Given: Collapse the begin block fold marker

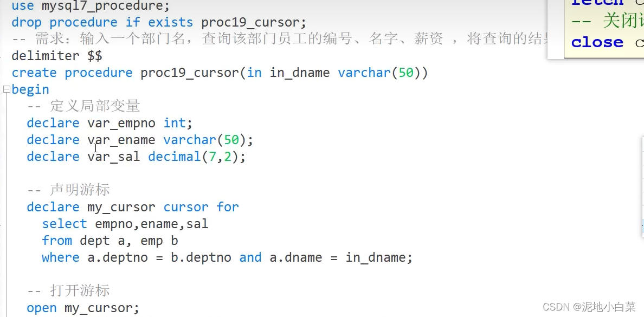Looking at the screenshot, I should [x=6, y=89].
